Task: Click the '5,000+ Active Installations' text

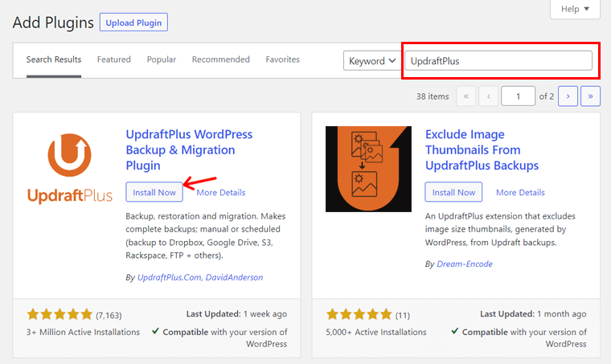Action: coord(376,332)
